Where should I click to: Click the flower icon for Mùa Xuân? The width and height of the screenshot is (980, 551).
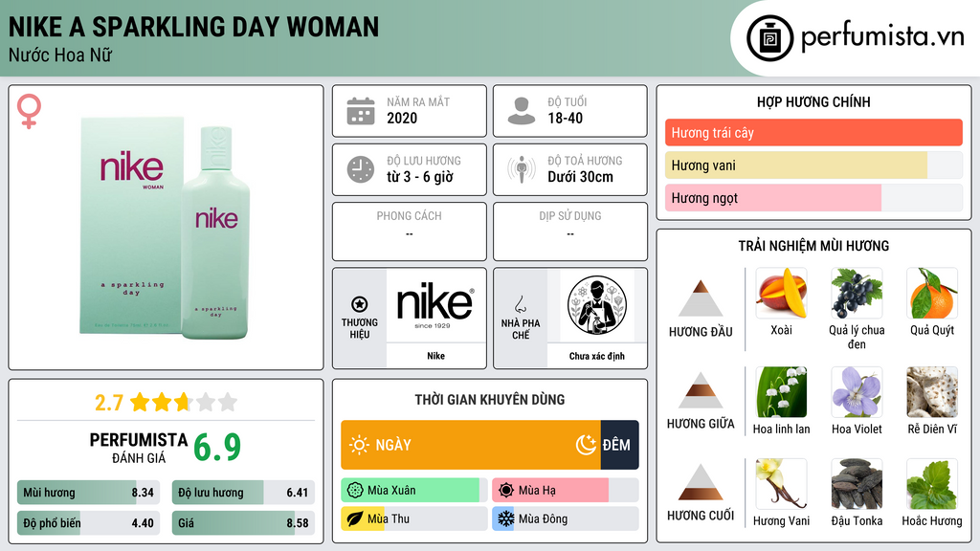pyautogui.click(x=355, y=490)
